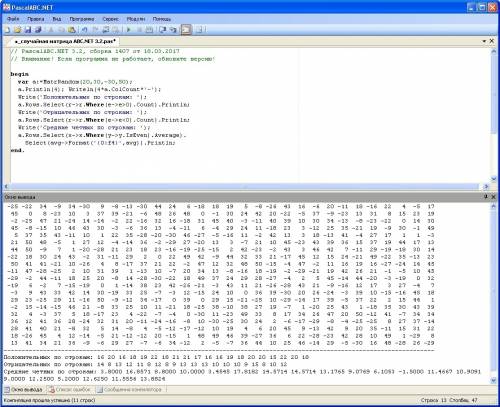The width and height of the screenshot is (500, 407).
Task: Click the Open file folder icon
Action: [x=17, y=30]
